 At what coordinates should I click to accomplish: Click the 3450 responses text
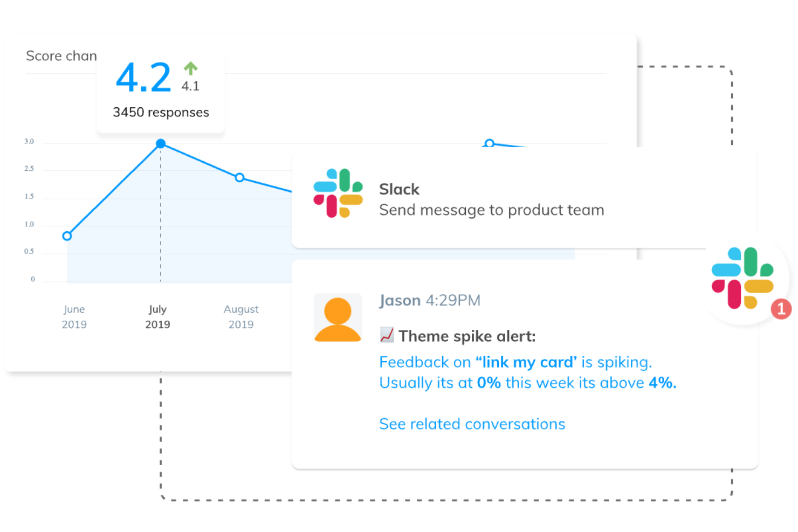pyautogui.click(x=161, y=112)
